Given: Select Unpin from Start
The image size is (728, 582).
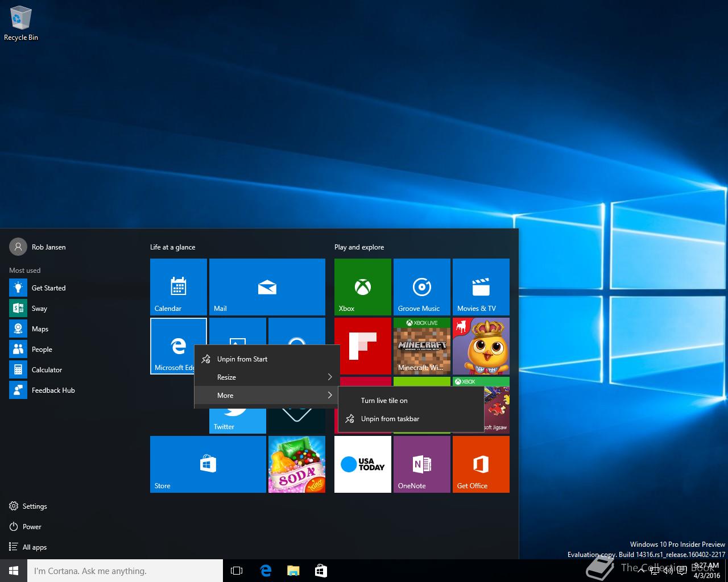Looking at the screenshot, I should (267, 359).
